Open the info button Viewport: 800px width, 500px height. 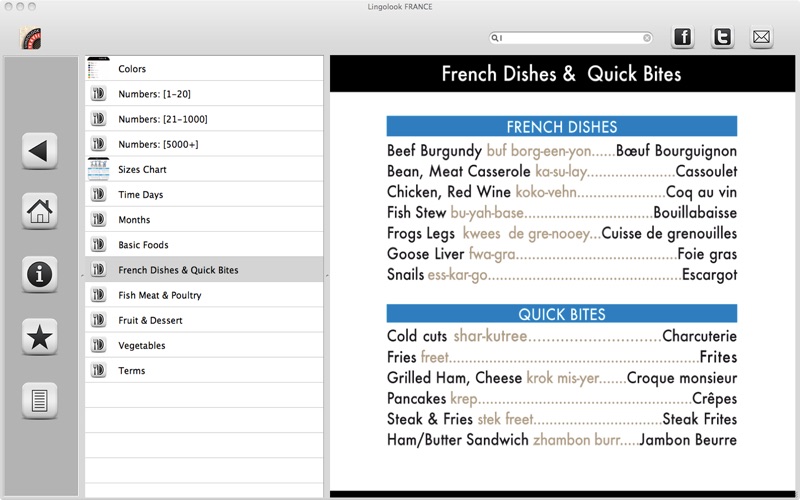point(40,274)
